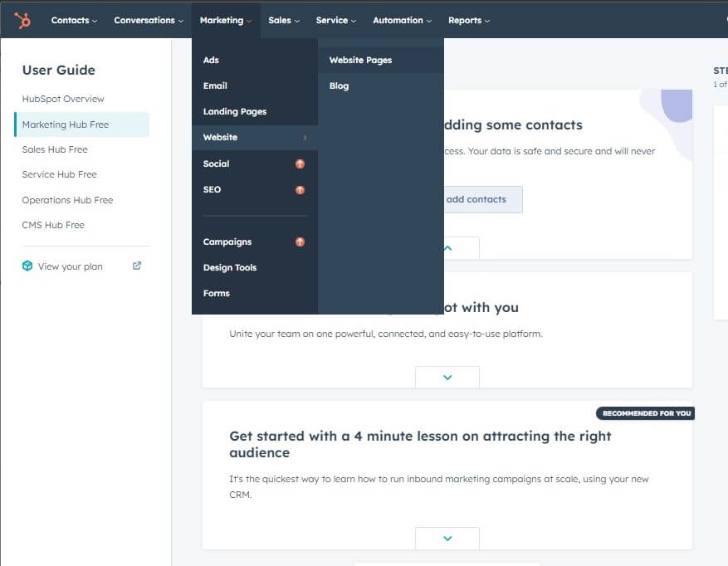Select Landing Pages from the Marketing menu
Image resolution: width=728 pixels, height=566 pixels.
click(x=255, y=111)
